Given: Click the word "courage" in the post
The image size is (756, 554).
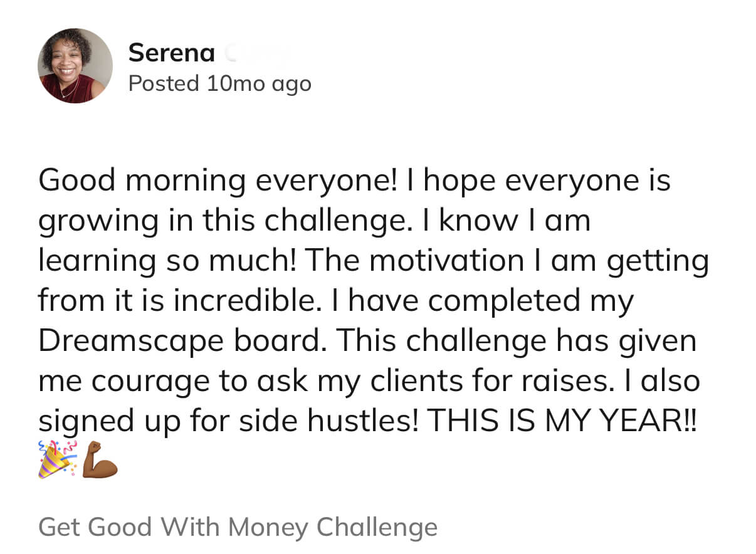Looking at the screenshot, I should (142, 382).
